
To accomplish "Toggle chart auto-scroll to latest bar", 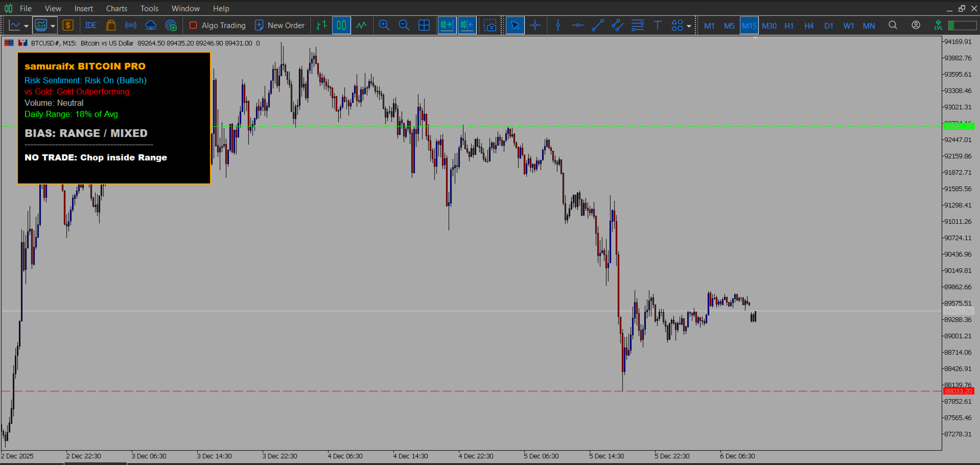I will pyautogui.click(x=447, y=25).
